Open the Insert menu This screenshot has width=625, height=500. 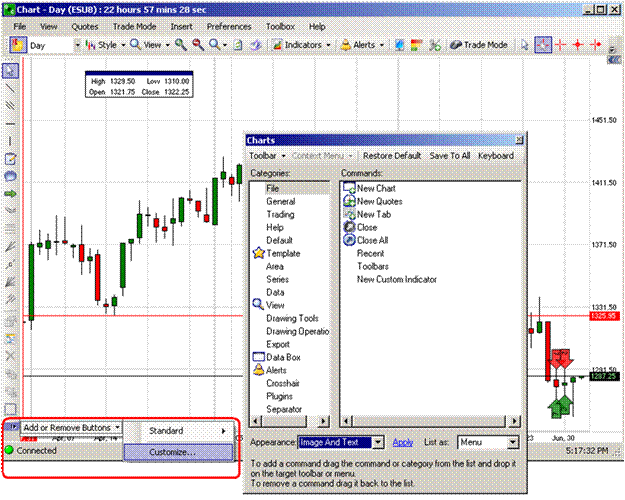[x=181, y=27]
